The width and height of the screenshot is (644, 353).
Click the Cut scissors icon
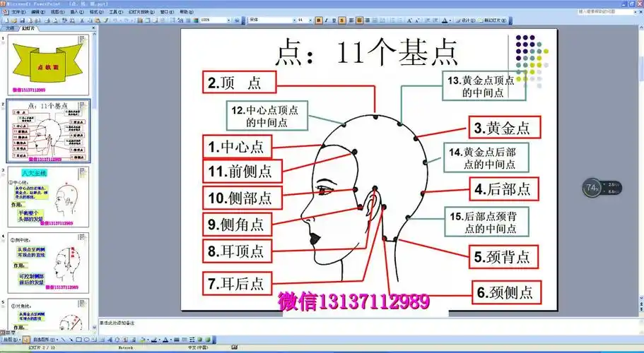pos(82,20)
